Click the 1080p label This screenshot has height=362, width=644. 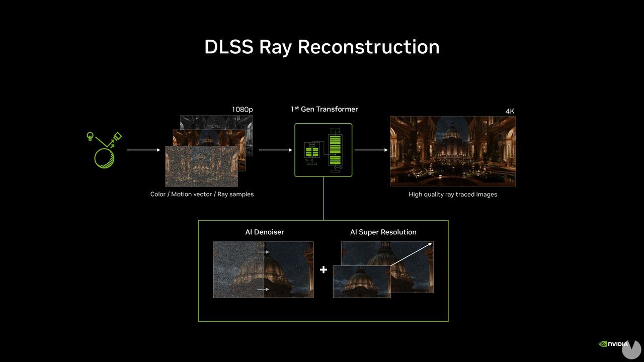pyautogui.click(x=243, y=109)
